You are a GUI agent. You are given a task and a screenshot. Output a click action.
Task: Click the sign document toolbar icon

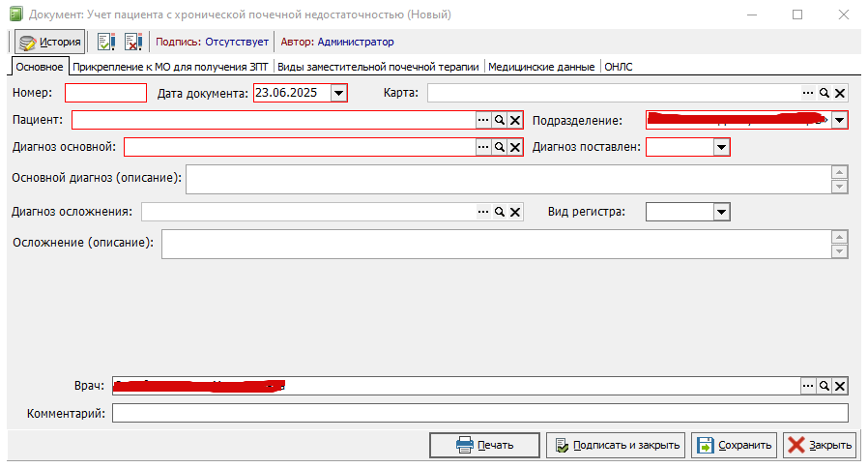pos(105,42)
